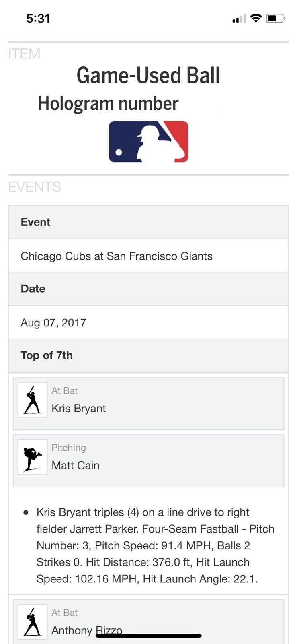Select the Event header row
The width and height of the screenshot is (297, 644).
pyautogui.click(x=148, y=222)
